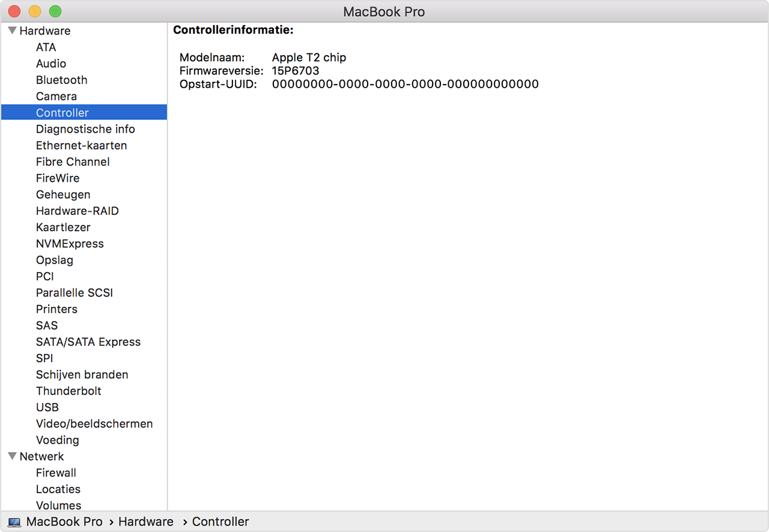Show Geheugen memory information
Image resolution: width=769 pixels, height=532 pixels.
(x=63, y=195)
